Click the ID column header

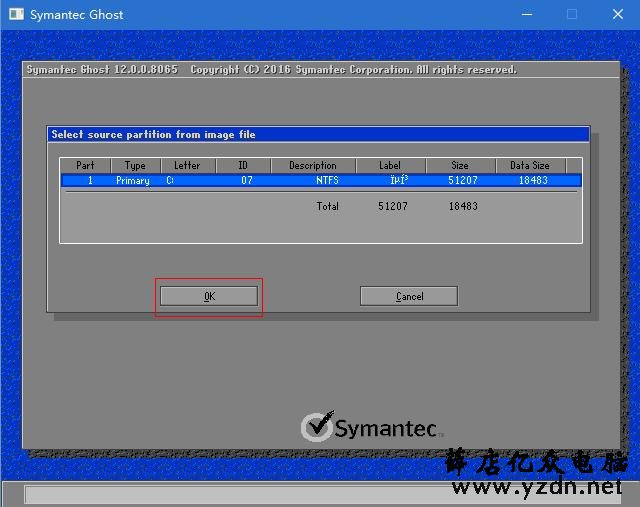click(243, 165)
